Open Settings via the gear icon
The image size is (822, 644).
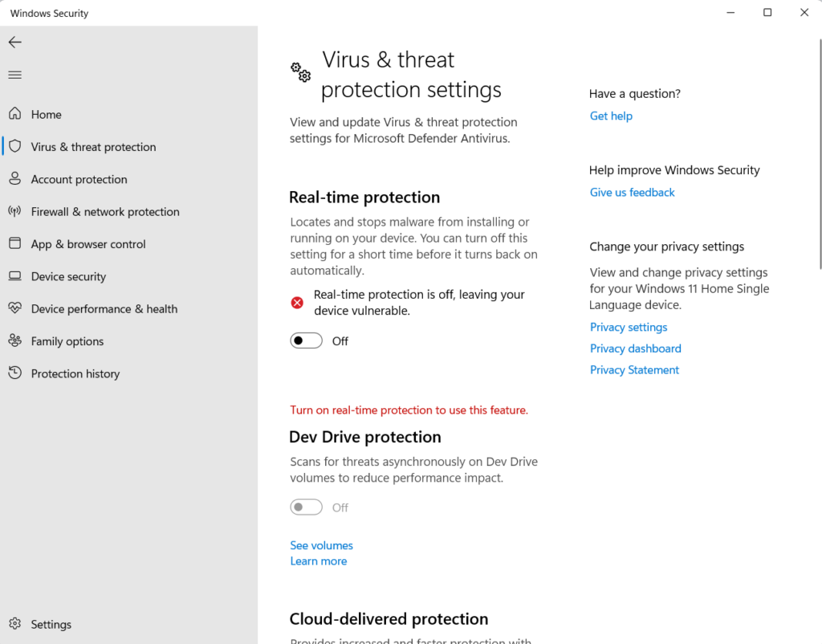[x=14, y=624]
